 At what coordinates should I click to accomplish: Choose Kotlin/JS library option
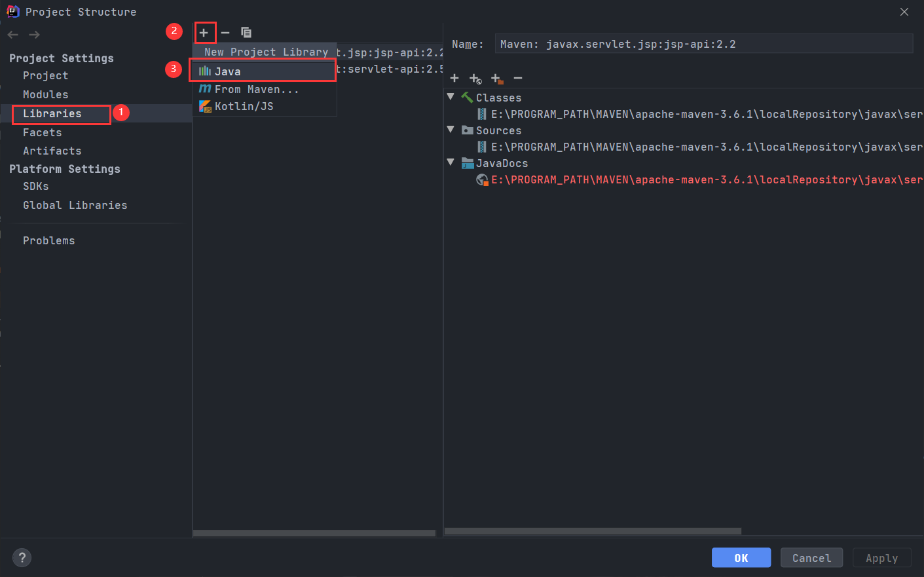click(264, 106)
